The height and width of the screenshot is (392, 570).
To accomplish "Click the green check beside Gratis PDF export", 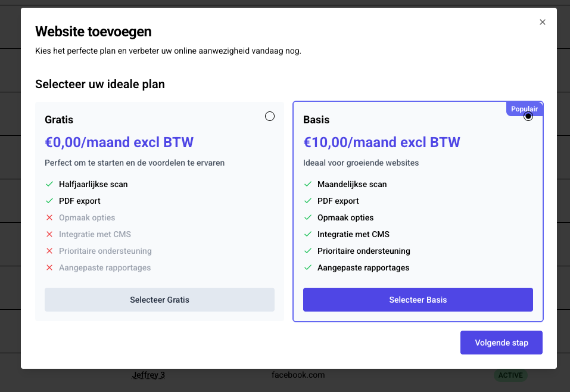I will 49,201.
